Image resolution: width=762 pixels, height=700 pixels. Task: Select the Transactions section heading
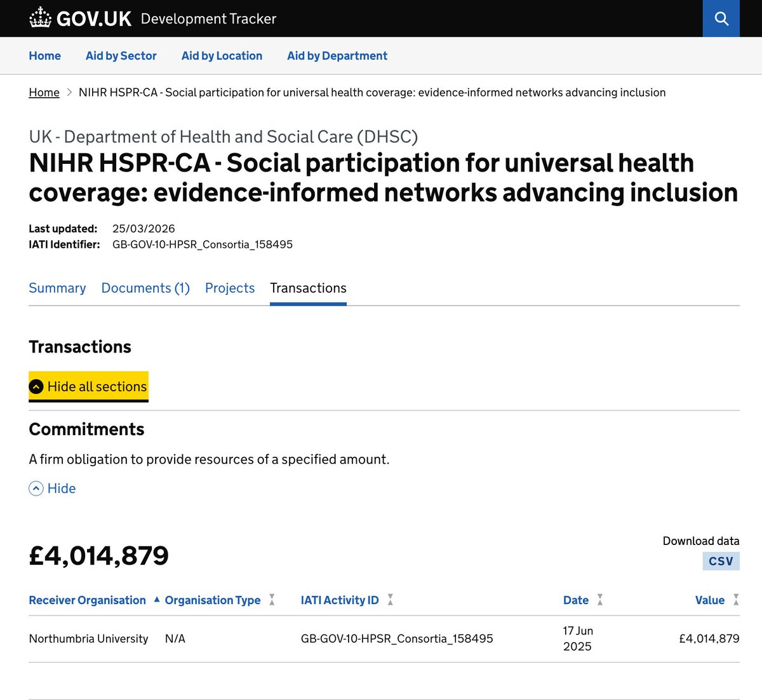click(x=80, y=347)
